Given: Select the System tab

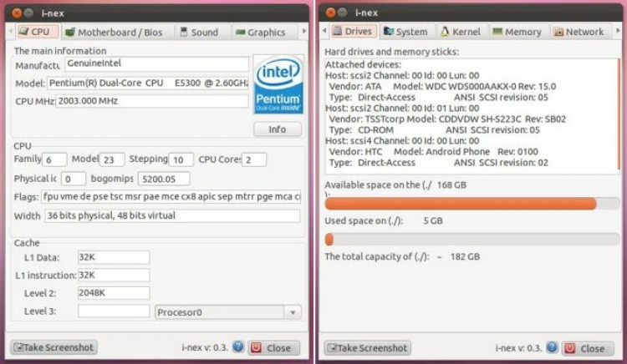Looking at the screenshot, I should click(x=405, y=32).
